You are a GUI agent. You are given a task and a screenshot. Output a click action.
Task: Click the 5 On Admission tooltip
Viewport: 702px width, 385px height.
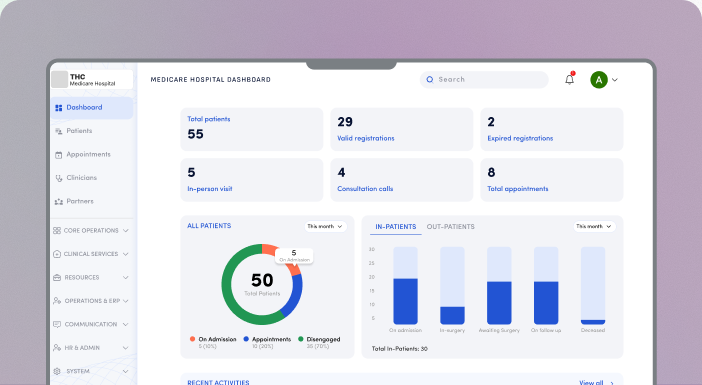click(294, 256)
